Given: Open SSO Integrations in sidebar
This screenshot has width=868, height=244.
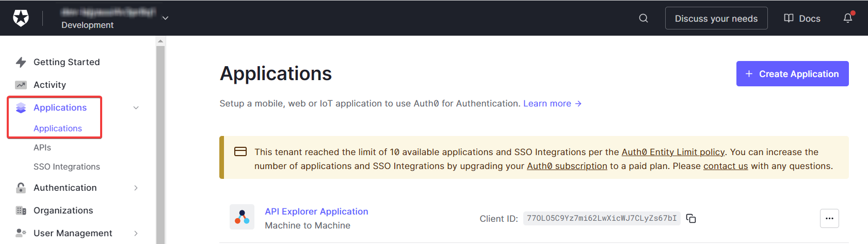Looking at the screenshot, I should point(67,166).
